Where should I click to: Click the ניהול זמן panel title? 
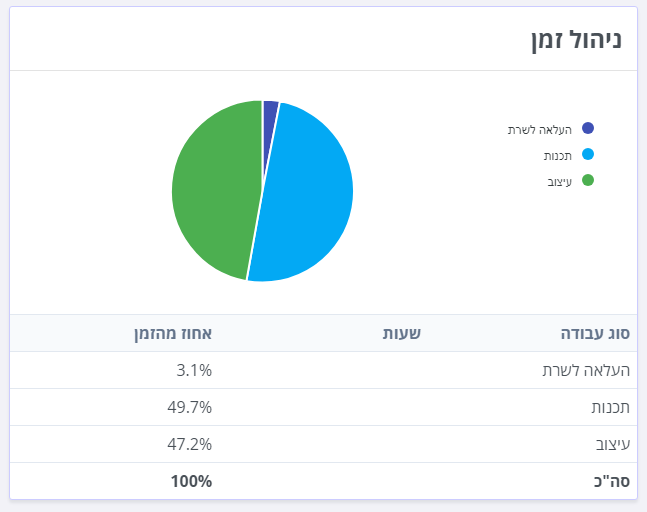pos(576,40)
